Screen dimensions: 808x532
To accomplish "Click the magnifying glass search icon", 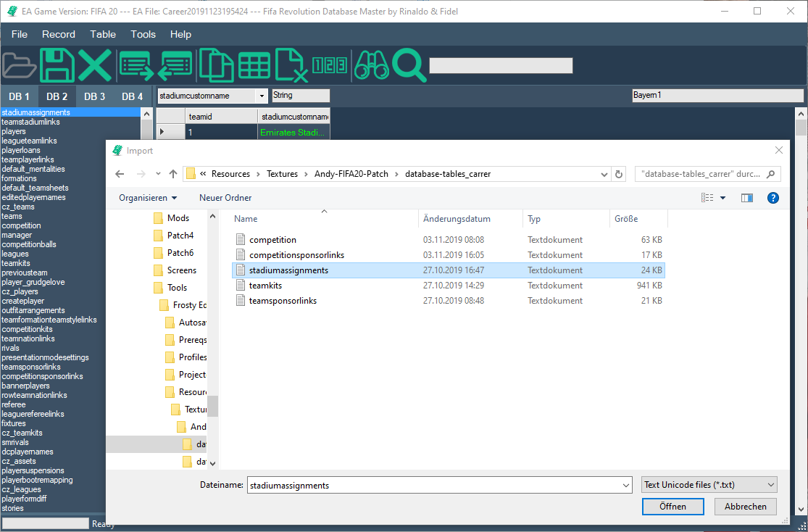I will (x=409, y=65).
